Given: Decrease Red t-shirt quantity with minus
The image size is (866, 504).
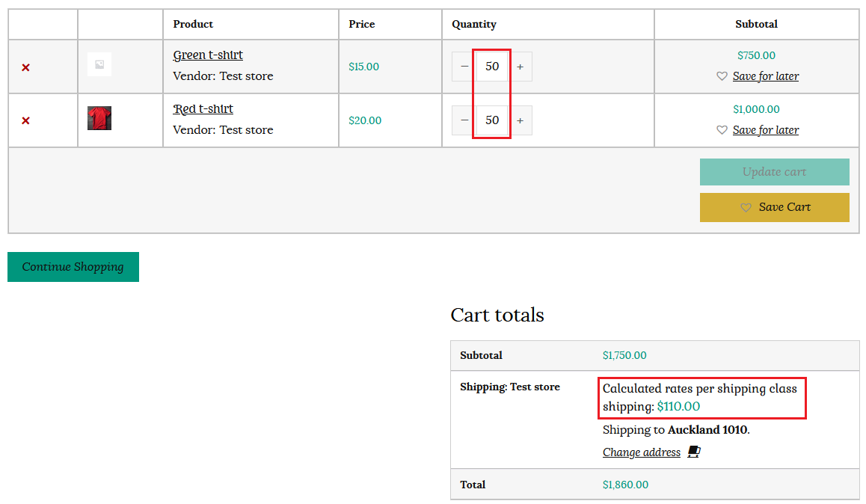Looking at the screenshot, I should click(464, 120).
